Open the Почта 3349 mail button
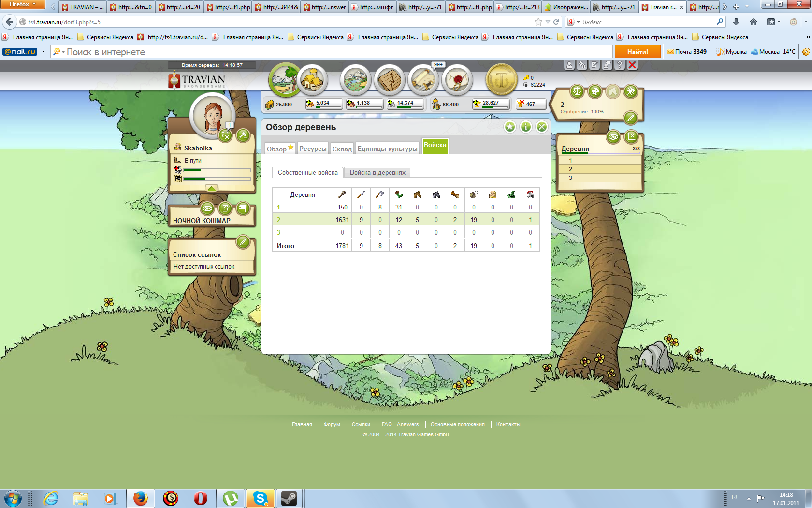 (686, 52)
